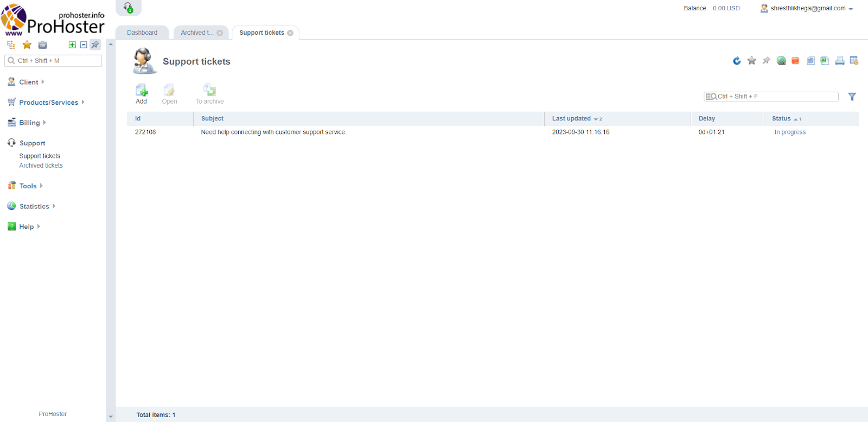
Task: Open table settings icon with gear
Action: point(854,61)
